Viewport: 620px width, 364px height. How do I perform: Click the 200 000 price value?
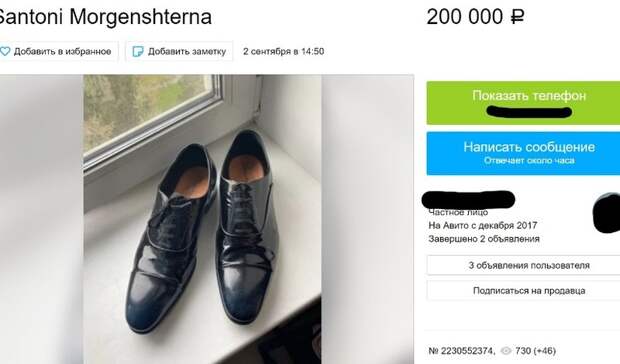pyautogui.click(x=465, y=17)
